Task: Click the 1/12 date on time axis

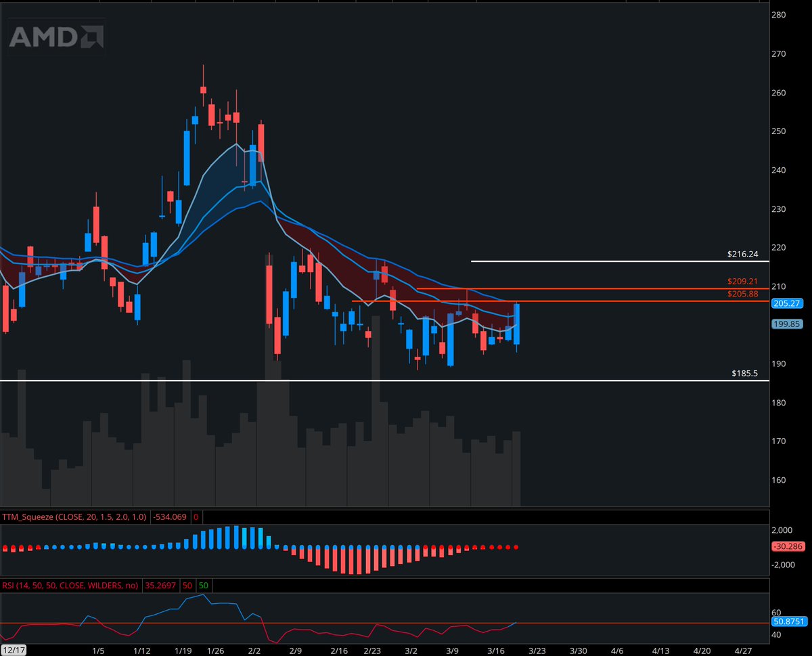Action: coord(141,650)
